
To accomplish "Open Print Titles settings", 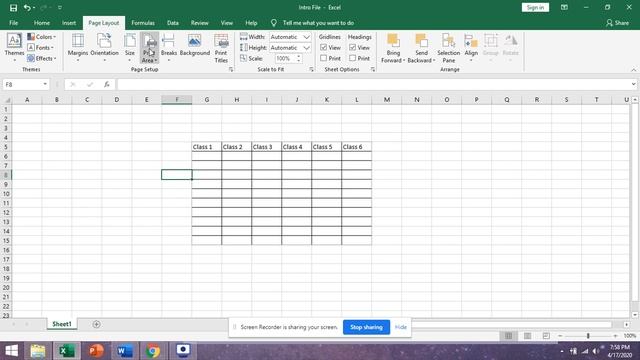I will pyautogui.click(x=221, y=48).
